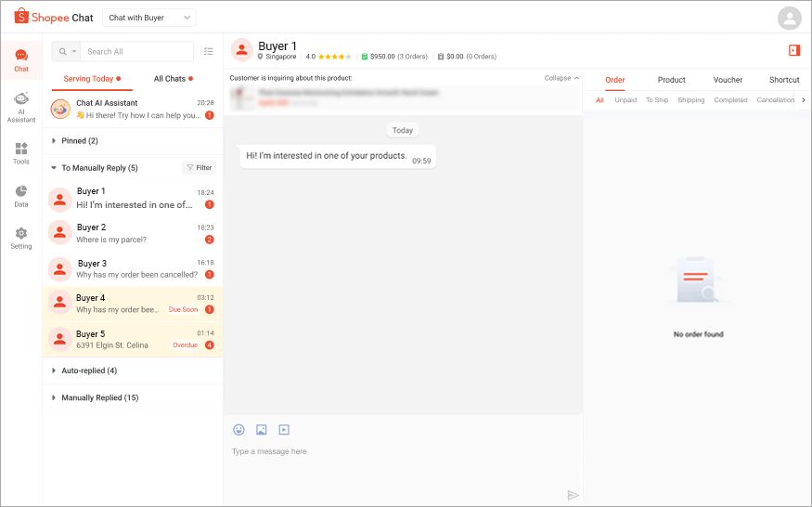
Task: Open Buyer 2 parcel conversation
Action: pyautogui.click(x=133, y=233)
